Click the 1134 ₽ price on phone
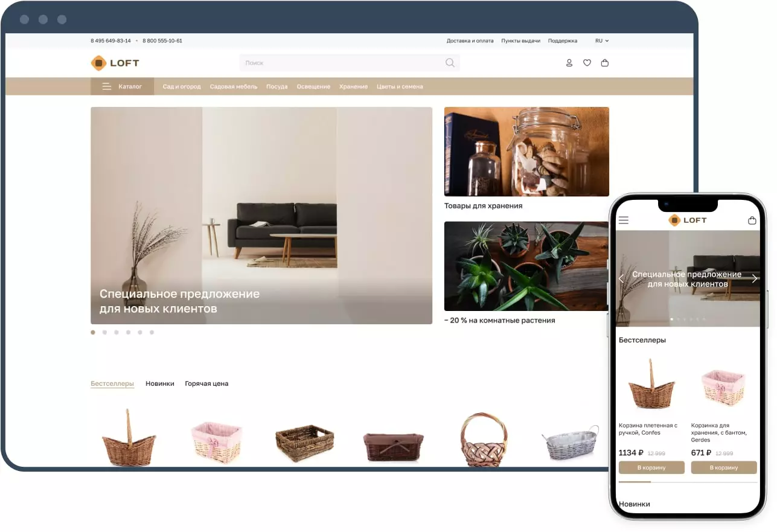Viewport: 777px width, 532px height. pyautogui.click(x=631, y=453)
